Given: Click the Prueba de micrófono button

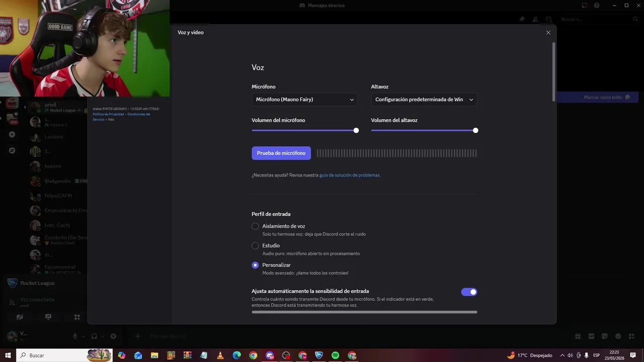Looking at the screenshot, I should [281, 153].
